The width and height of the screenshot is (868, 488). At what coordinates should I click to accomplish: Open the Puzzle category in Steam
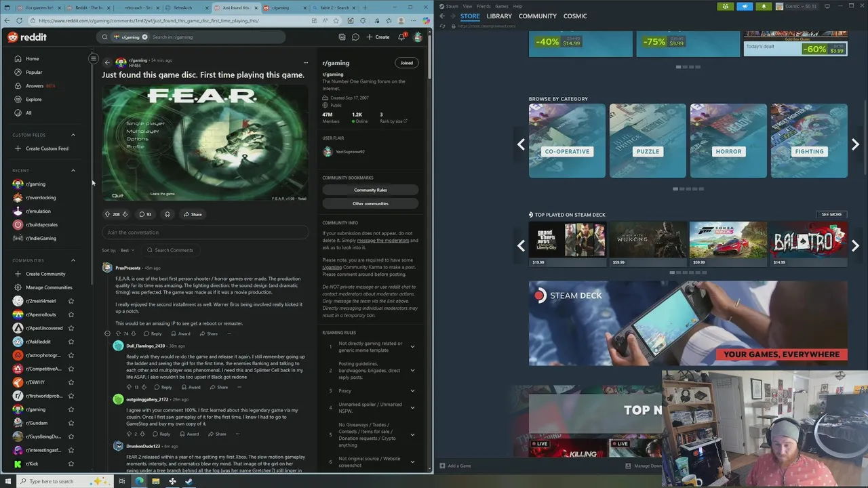pos(648,141)
